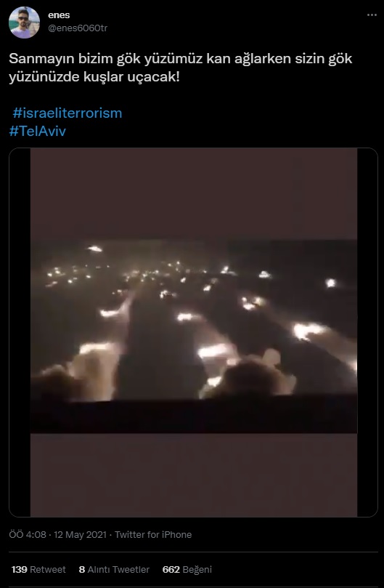This screenshot has width=384, height=588.
Task: Click the video's left black letterbox bar
Action: point(20,332)
